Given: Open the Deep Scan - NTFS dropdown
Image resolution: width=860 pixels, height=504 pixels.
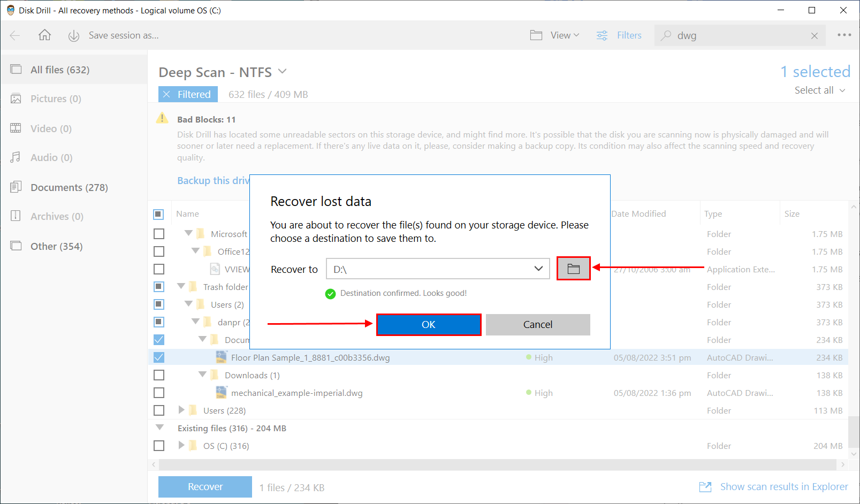Looking at the screenshot, I should point(283,71).
